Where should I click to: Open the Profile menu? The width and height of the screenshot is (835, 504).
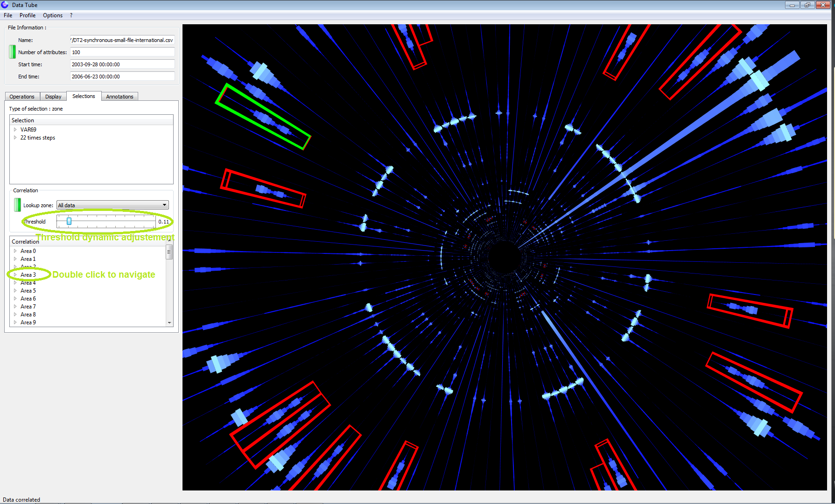tap(28, 15)
